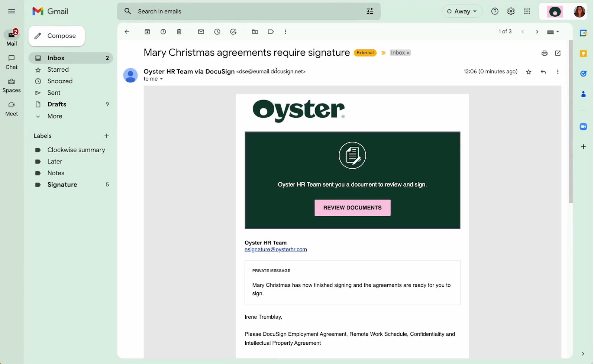Screen dimensions: 594x364
Task: Apply a label to the email
Action: pos(271,32)
